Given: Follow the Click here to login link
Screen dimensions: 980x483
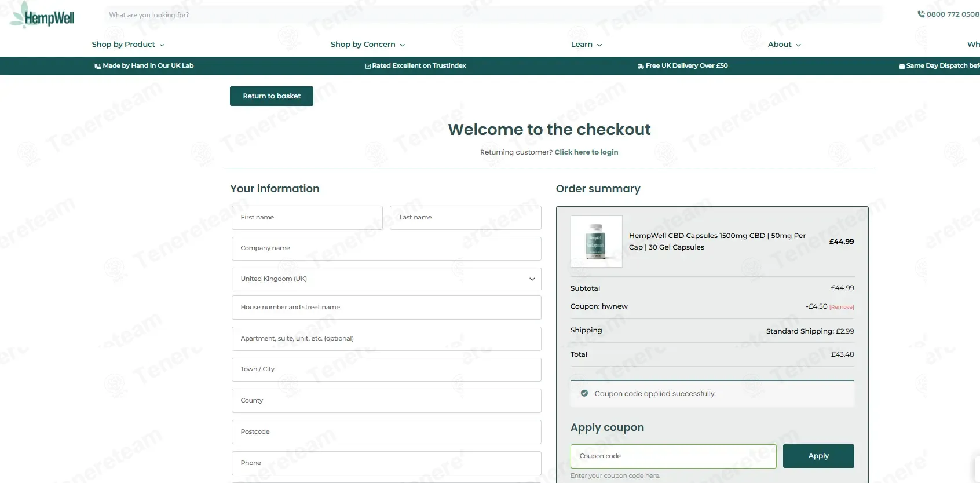Looking at the screenshot, I should pyautogui.click(x=586, y=152).
